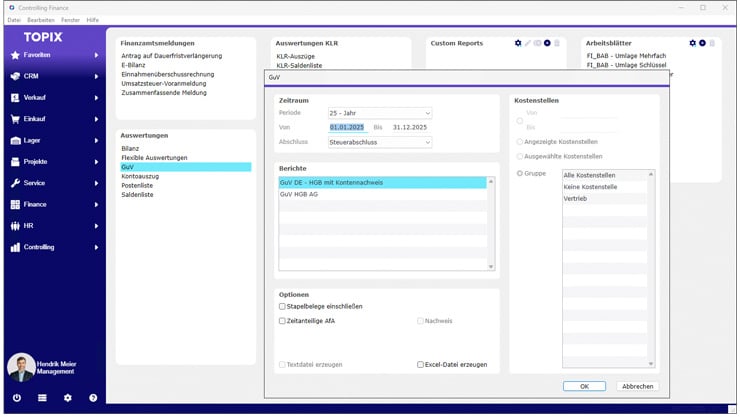The width and height of the screenshot is (740, 417).
Task: Toggle the Zeitanteilige AfA checkbox
Action: click(283, 321)
